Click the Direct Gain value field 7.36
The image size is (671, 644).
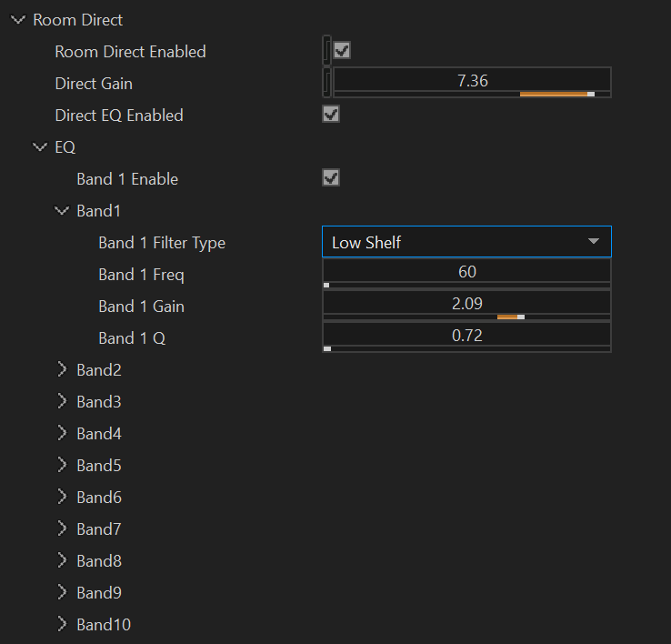coord(472,80)
